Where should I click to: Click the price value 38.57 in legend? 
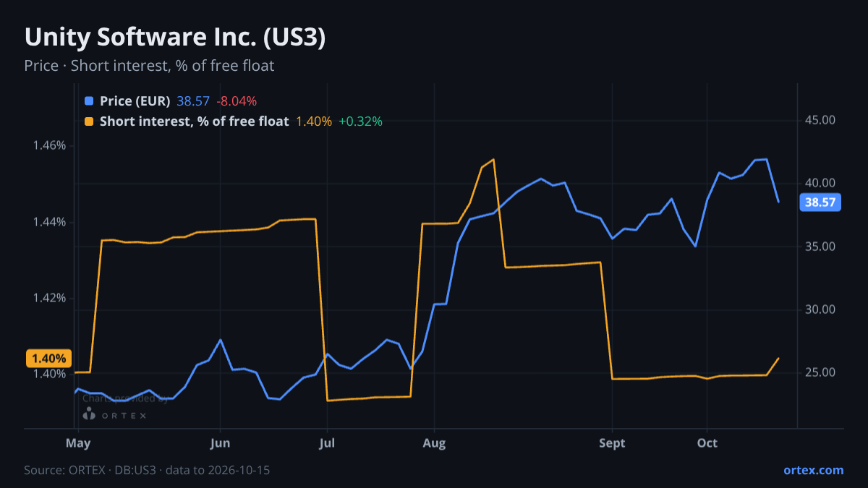[x=193, y=101]
